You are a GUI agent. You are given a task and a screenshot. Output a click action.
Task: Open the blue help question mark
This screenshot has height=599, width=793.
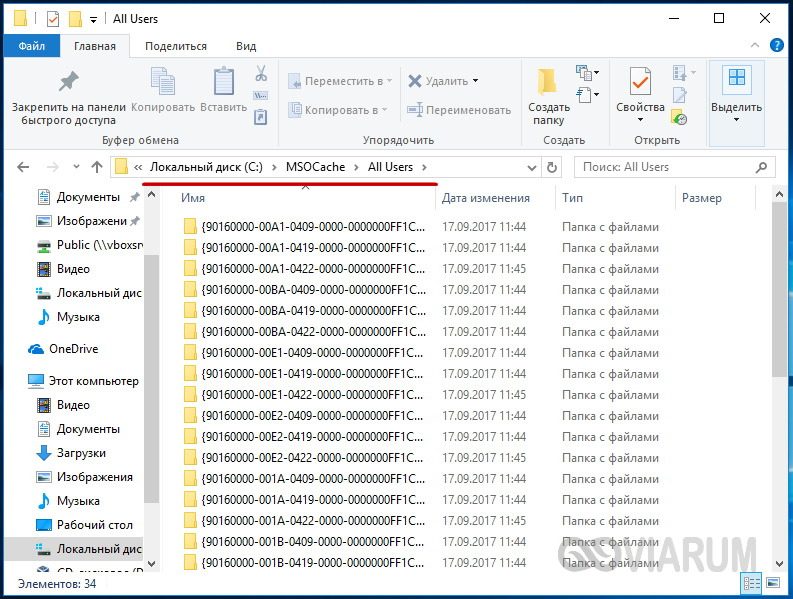[x=776, y=46]
